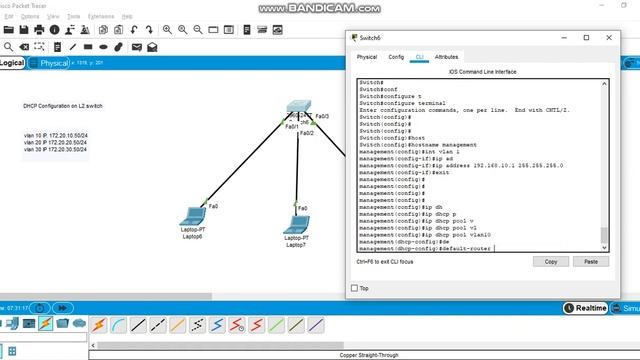This screenshot has width=640, height=360.
Task: Choose the red Serial DTE cable
Action: pyautogui.click(x=257, y=325)
